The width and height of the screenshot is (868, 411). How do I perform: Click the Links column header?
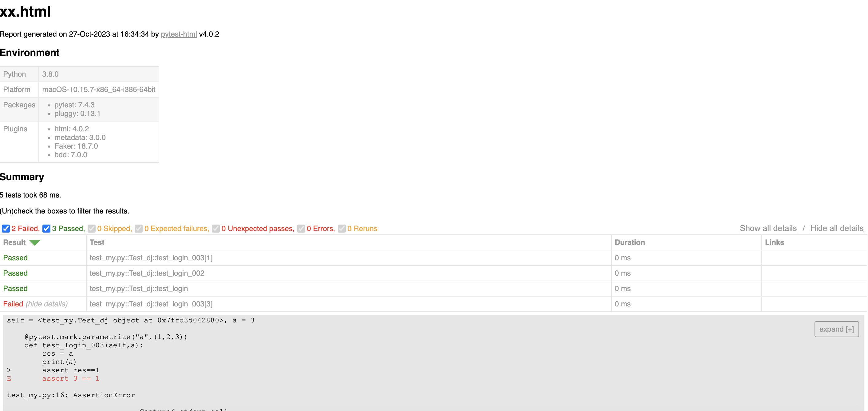(774, 242)
